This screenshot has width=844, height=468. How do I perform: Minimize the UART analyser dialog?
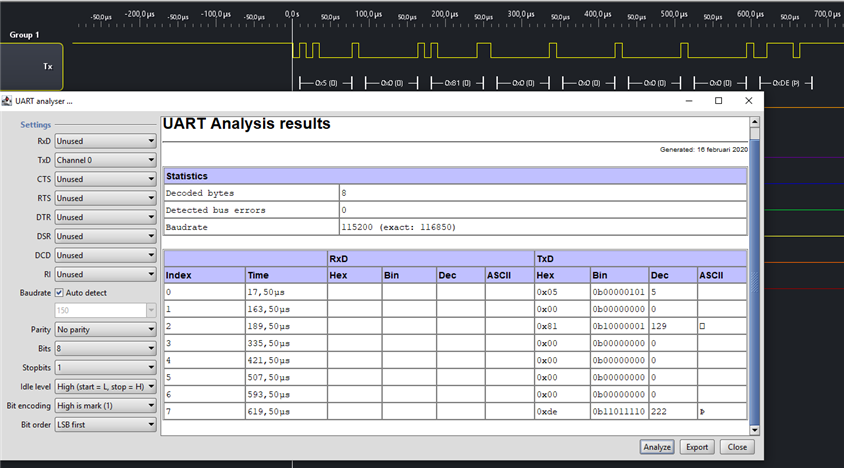tap(688, 101)
